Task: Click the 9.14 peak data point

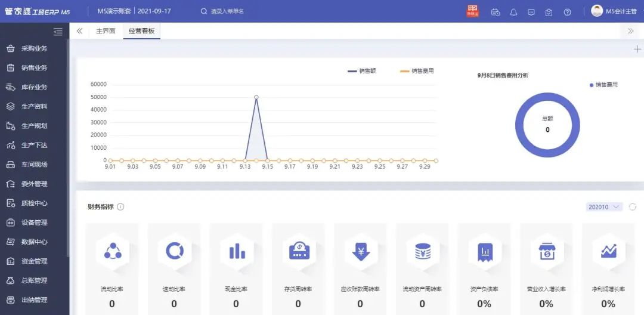Action: 256,97
